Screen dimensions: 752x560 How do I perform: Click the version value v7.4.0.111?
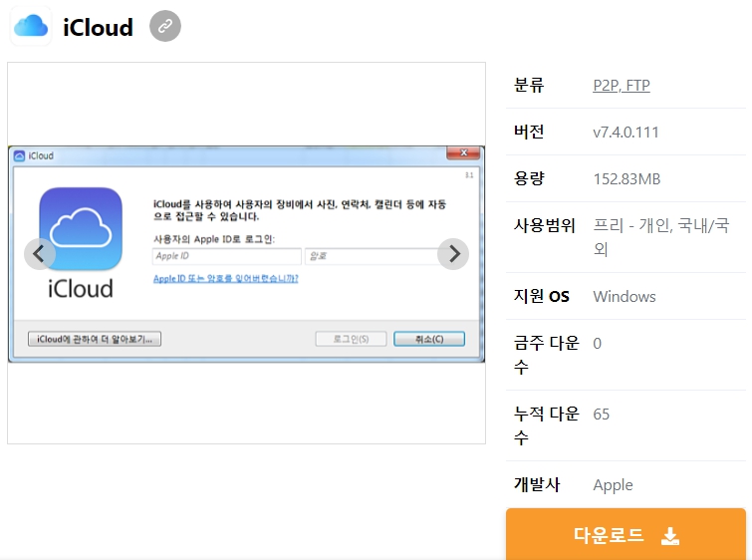click(x=626, y=132)
